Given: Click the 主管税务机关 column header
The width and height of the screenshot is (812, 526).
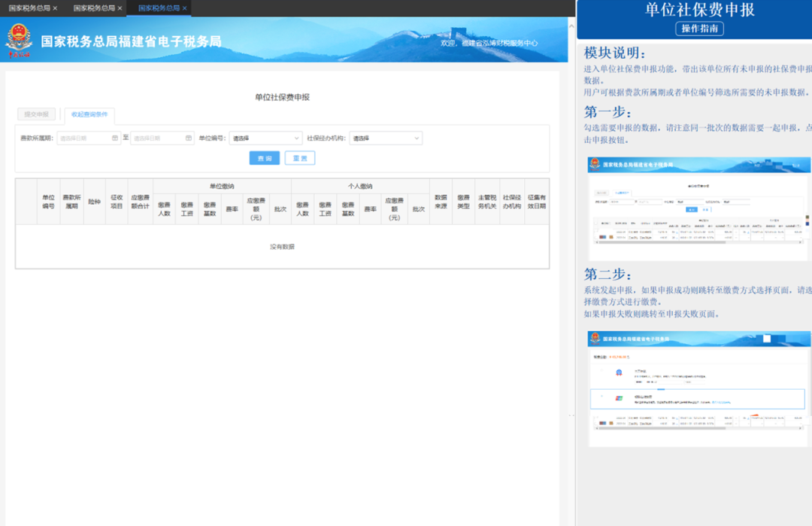Looking at the screenshot, I should (487, 202).
